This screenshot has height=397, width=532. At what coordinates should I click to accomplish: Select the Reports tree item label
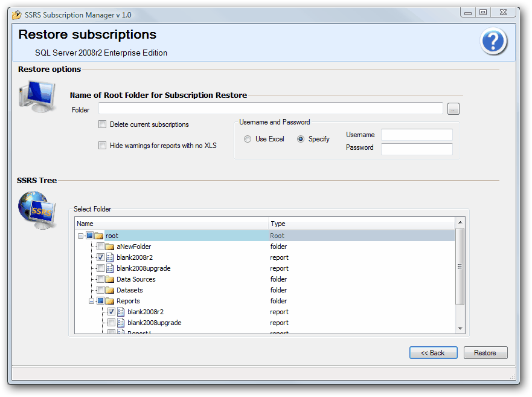pyautogui.click(x=128, y=301)
